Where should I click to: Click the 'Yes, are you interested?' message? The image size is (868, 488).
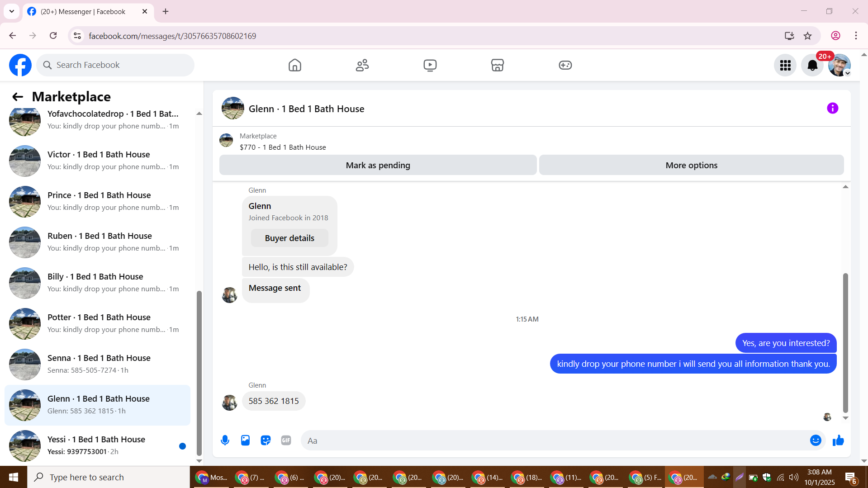(x=786, y=343)
